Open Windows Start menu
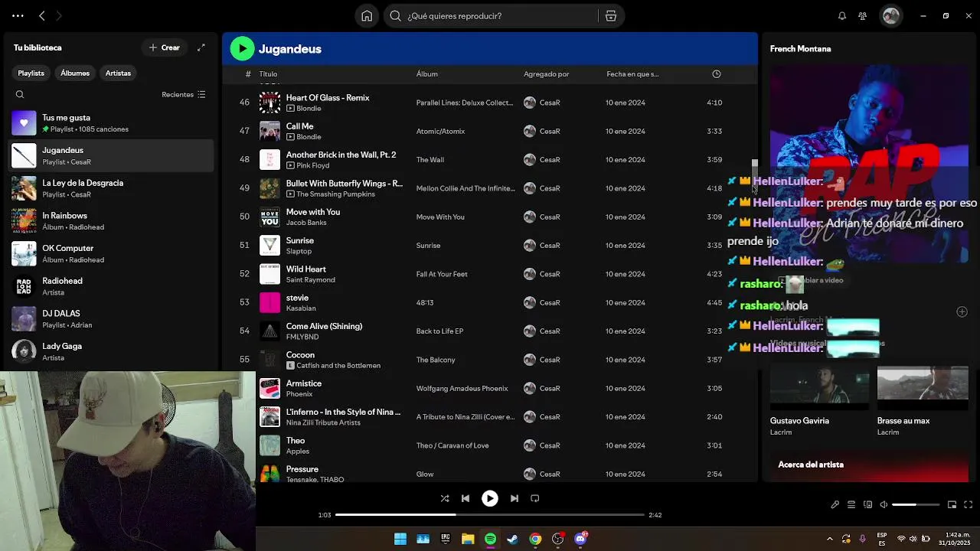 [x=400, y=539]
